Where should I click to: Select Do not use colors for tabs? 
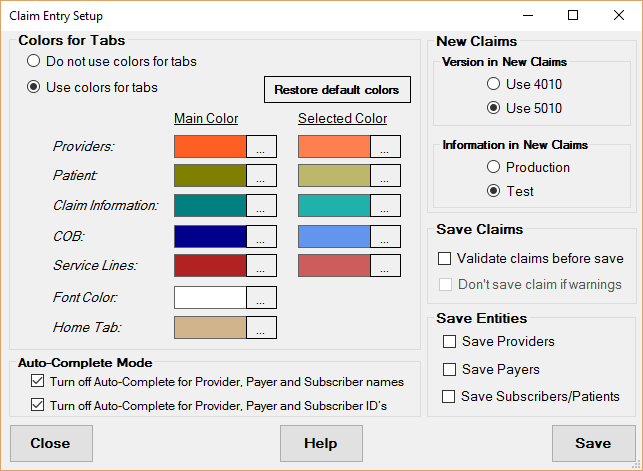(34, 61)
